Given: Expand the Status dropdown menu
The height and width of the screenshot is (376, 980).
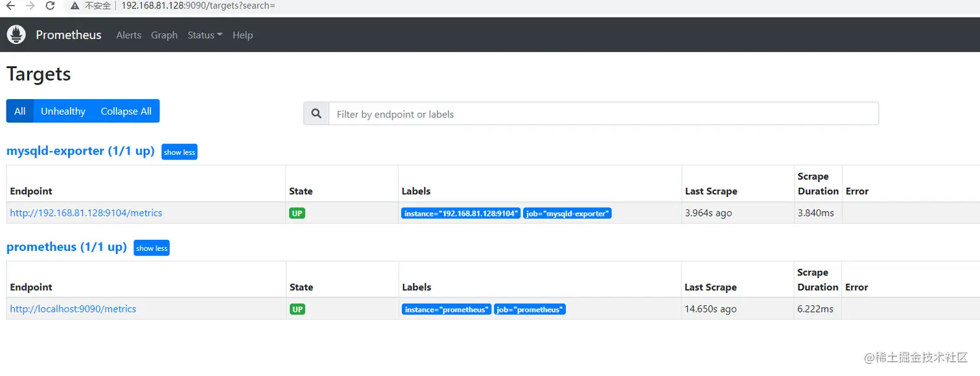Looking at the screenshot, I should click(x=205, y=35).
